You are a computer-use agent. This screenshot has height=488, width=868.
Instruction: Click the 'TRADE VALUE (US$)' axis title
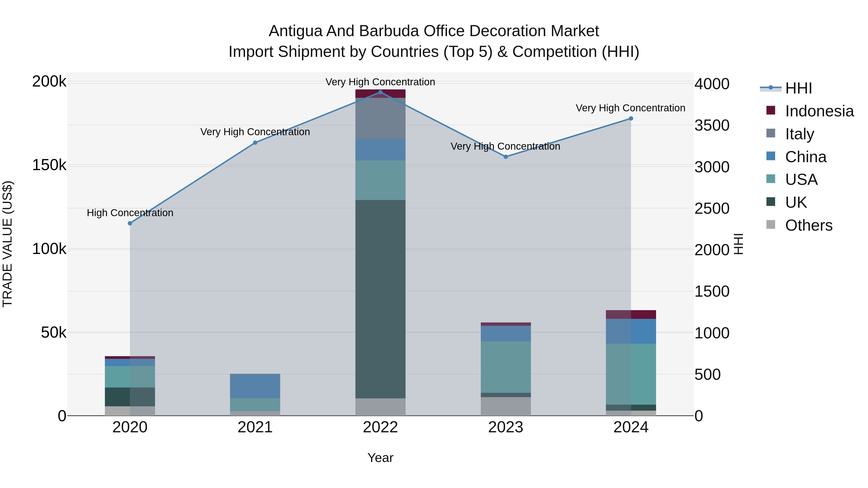pos(7,244)
